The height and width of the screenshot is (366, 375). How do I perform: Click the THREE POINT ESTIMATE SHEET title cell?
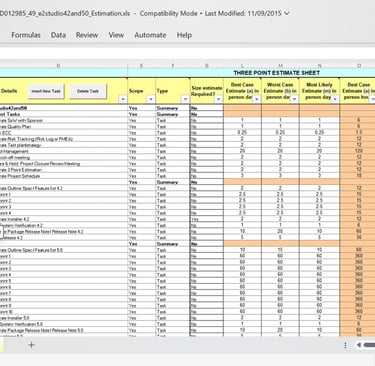(x=277, y=73)
